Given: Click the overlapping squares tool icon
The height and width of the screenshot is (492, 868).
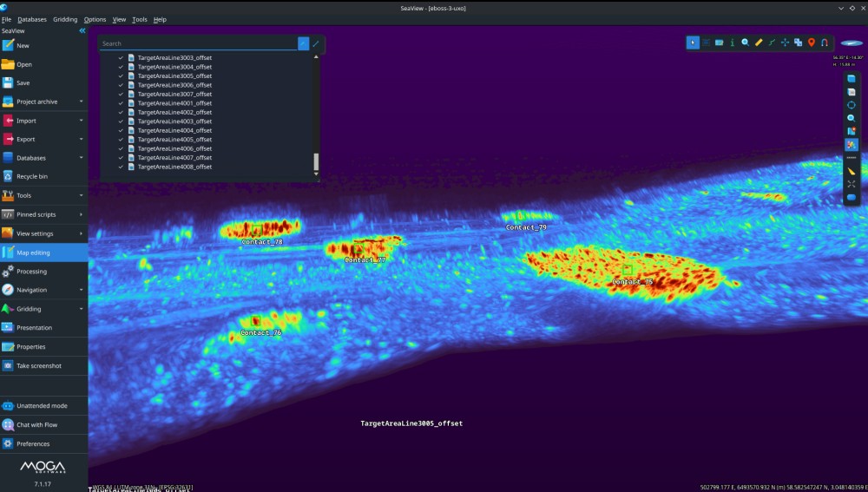Looking at the screenshot, I should [799, 43].
